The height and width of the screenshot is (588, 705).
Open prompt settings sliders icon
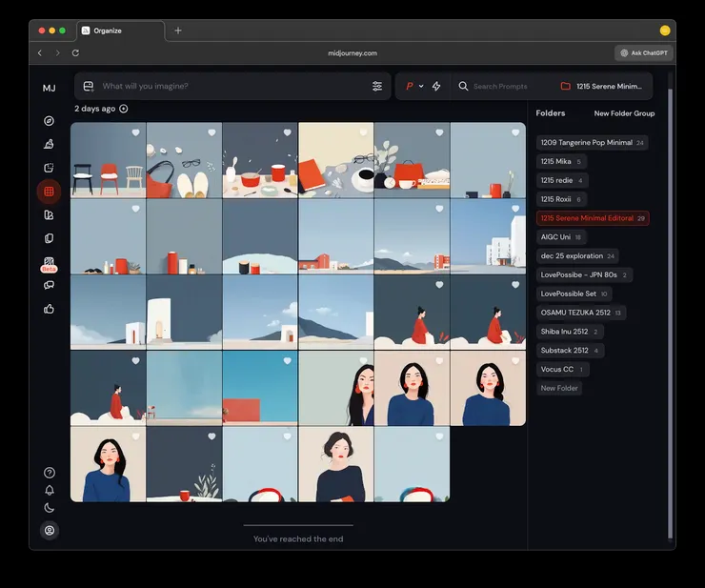click(377, 87)
